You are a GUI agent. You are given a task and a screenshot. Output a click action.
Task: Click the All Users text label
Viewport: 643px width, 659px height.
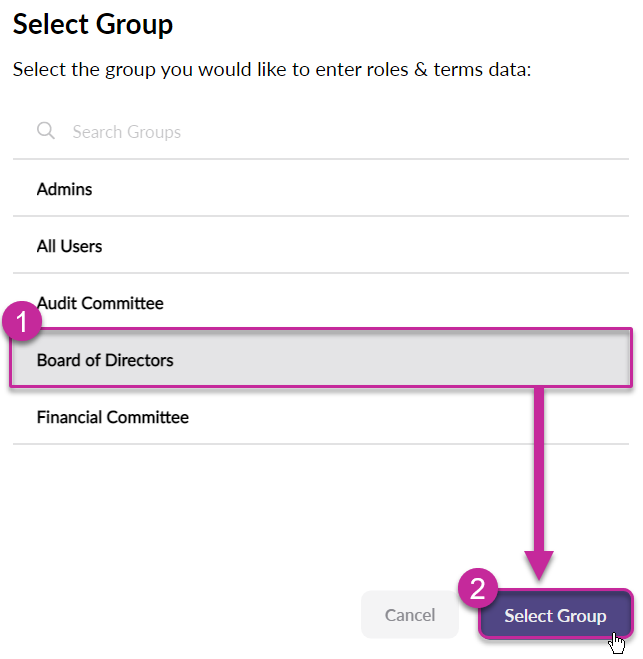[x=69, y=246]
